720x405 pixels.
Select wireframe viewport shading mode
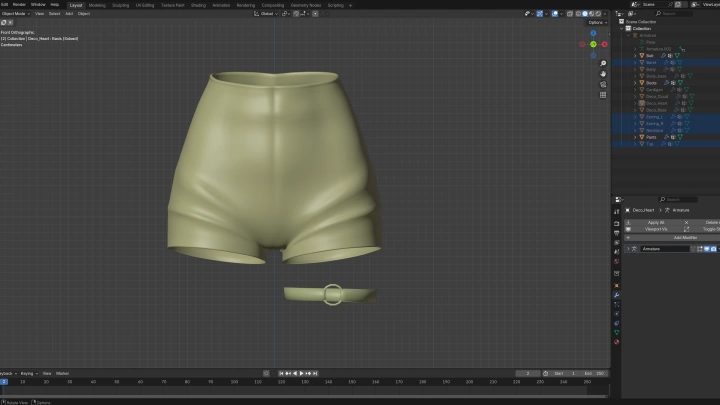(578, 14)
